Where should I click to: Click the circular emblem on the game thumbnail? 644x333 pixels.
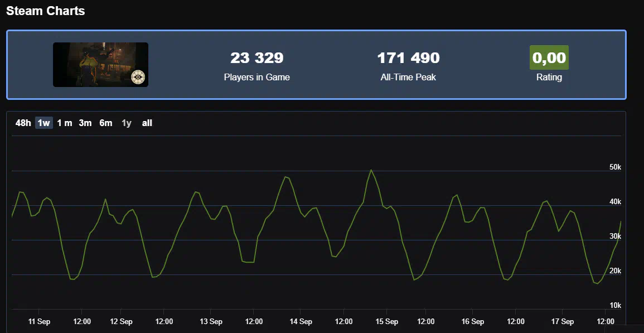point(138,77)
